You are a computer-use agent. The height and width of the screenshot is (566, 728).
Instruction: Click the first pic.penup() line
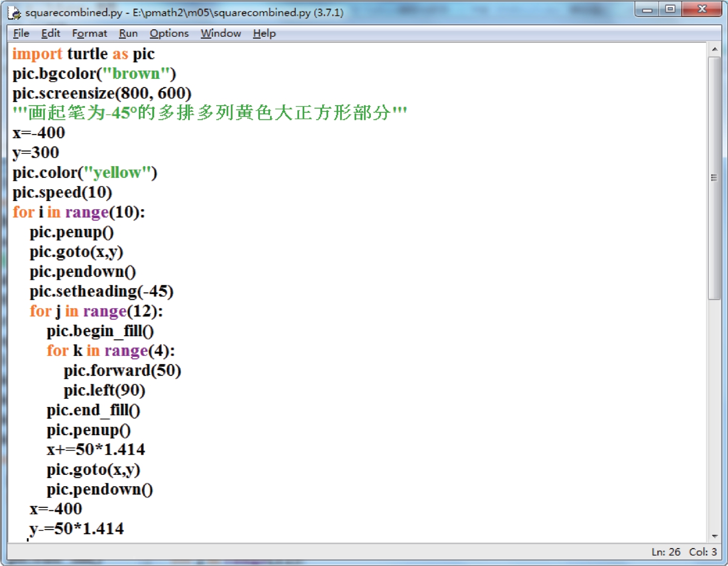point(72,232)
